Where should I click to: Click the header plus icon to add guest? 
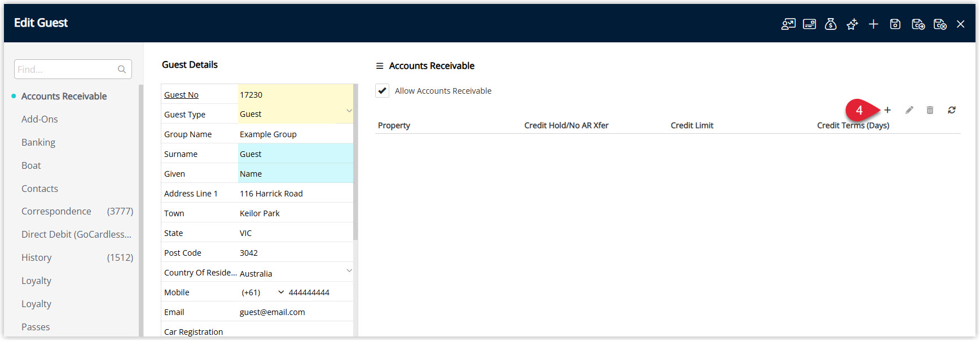[873, 24]
